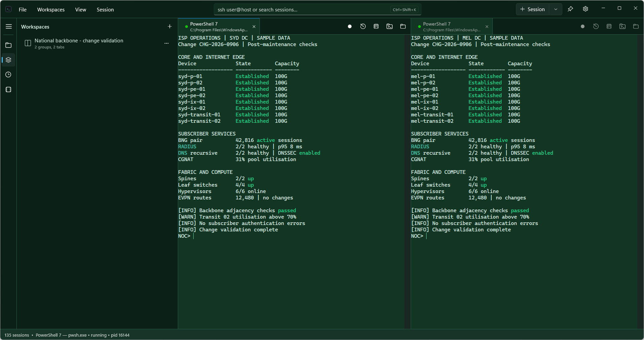Select the Workspaces layers icon in sidebar

point(9,60)
